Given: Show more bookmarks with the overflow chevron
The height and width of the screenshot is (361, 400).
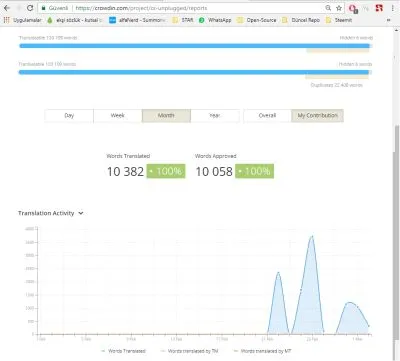Looking at the screenshot, I should pos(388,20).
